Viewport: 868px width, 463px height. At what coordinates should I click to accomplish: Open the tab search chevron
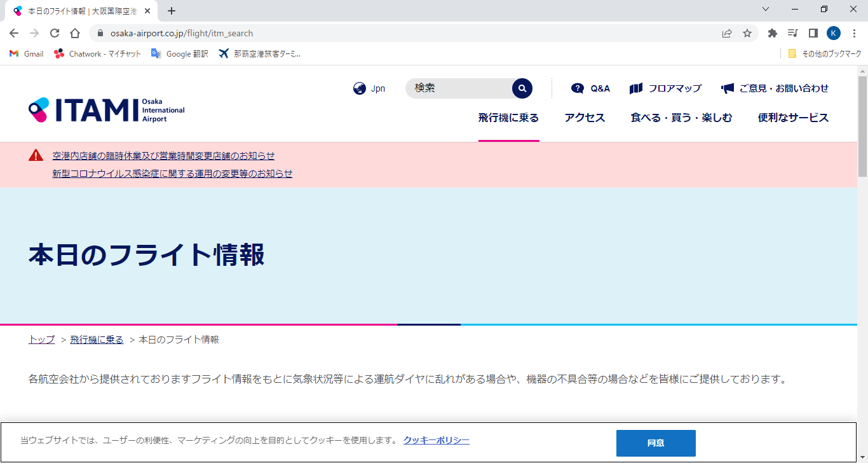click(766, 9)
